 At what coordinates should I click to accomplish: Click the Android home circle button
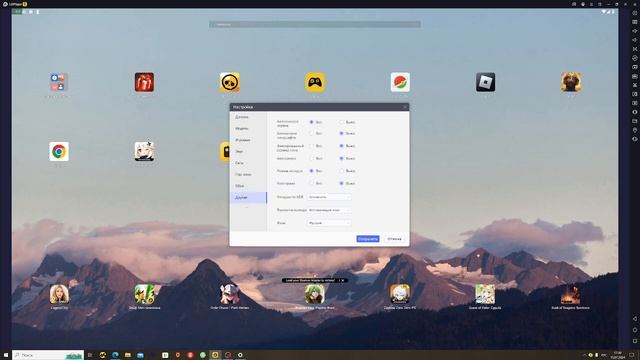click(x=635, y=330)
